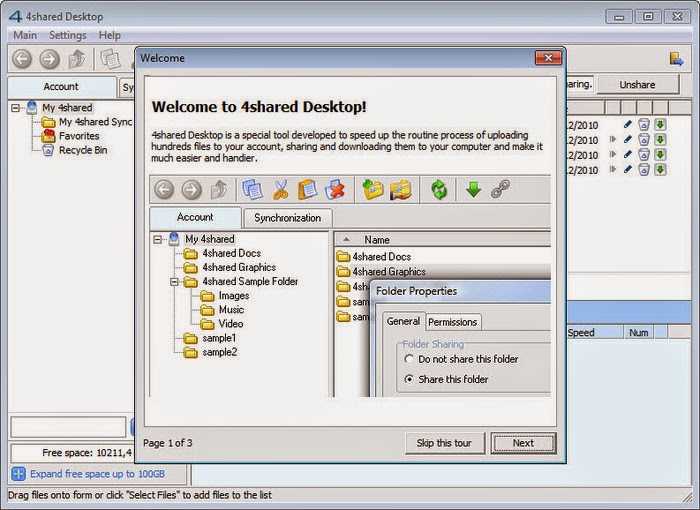Switch to the Account tab in the main window
This screenshot has width=700, height=510.
[x=61, y=87]
